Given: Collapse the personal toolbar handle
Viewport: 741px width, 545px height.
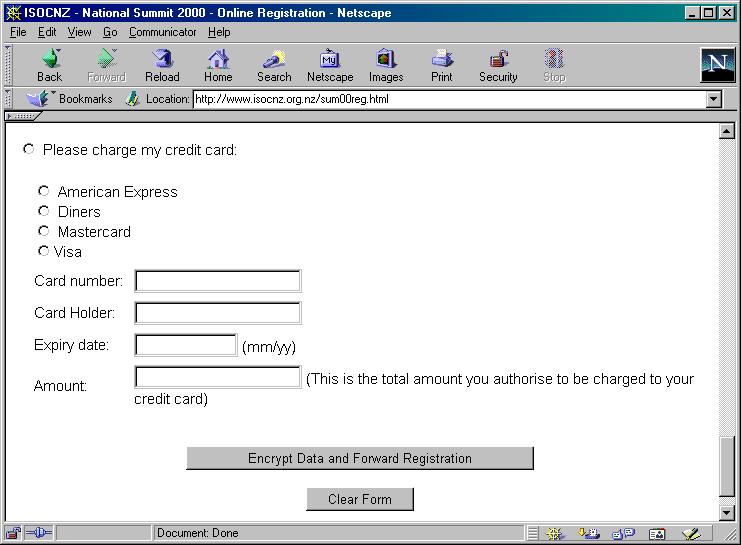Looking at the screenshot, I should click(22, 116).
